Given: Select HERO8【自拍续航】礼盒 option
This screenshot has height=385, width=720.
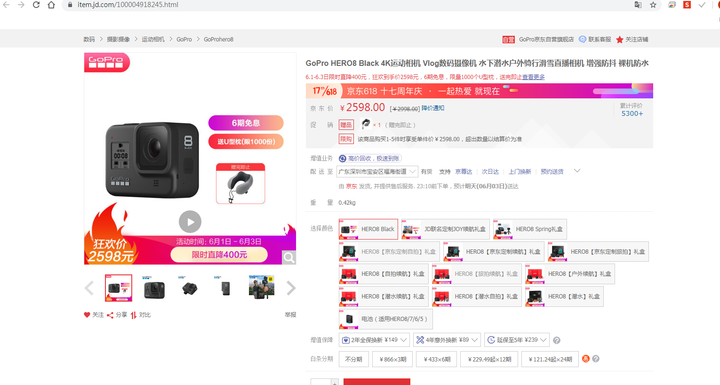Looking at the screenshot, I should [x=383, y=274].
